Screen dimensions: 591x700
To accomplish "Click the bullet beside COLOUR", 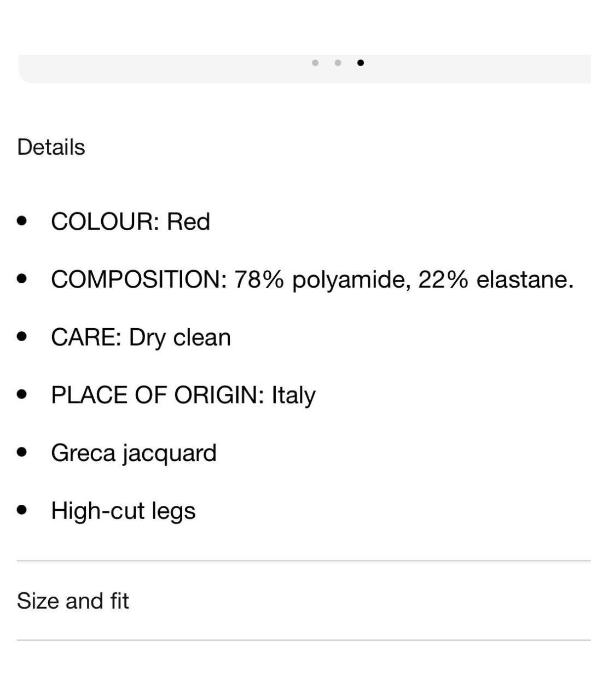I will coord(22,221).
